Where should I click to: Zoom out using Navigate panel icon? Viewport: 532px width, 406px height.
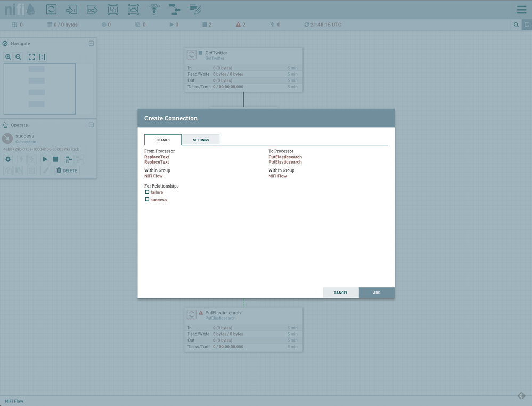coord(18,56)
